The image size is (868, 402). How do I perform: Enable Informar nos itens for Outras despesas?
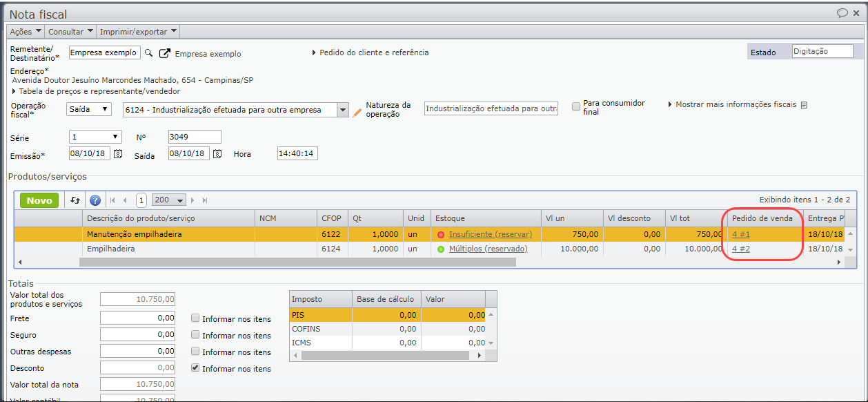tap(196, 352)
